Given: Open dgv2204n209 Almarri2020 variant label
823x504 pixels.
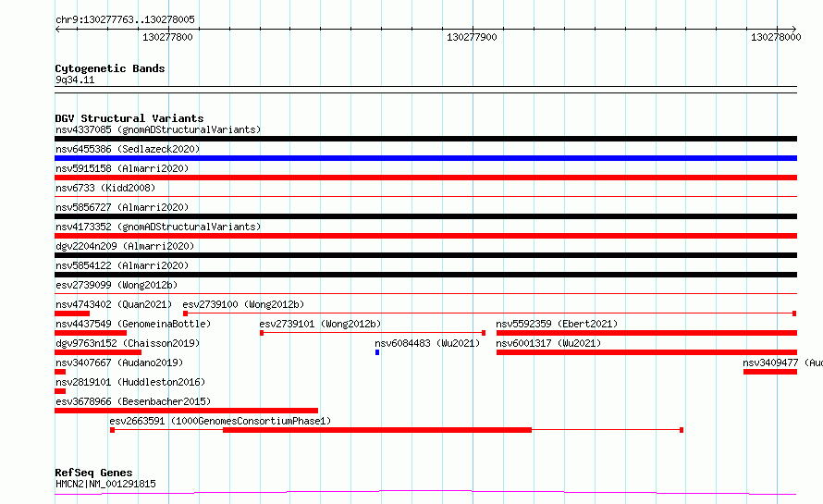Looking at the screenshot, I should pyautogui.click(x=125, y=246).
